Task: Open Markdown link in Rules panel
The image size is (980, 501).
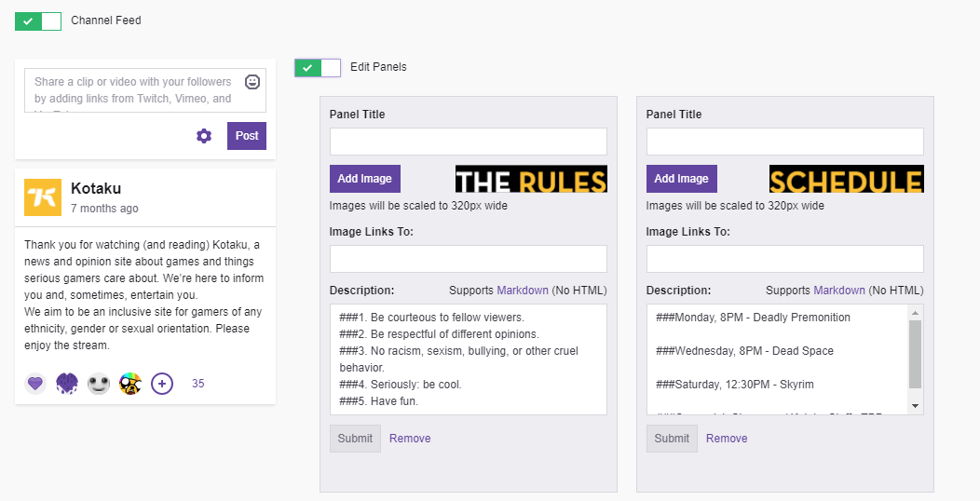Action: 523,291
